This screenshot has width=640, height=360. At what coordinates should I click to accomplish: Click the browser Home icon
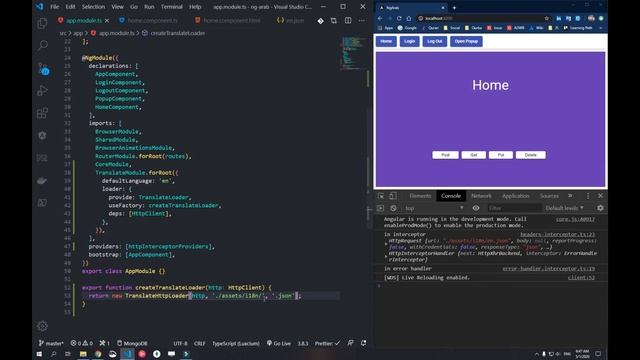click(409, 18)
